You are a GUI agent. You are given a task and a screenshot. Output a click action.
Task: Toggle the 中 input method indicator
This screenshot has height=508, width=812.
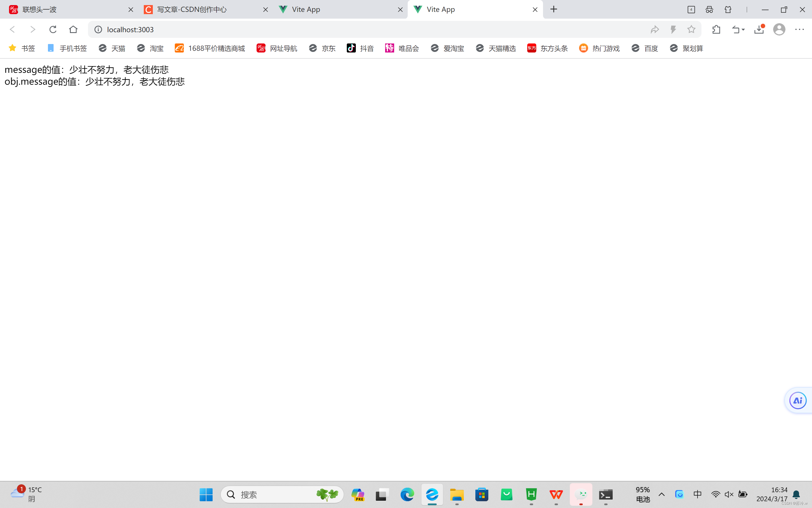pos(697,494)
